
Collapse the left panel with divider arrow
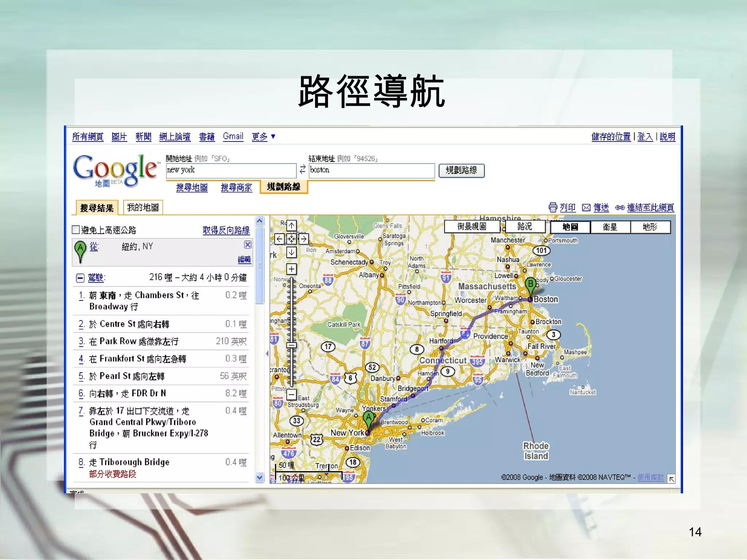click(267, 353)
